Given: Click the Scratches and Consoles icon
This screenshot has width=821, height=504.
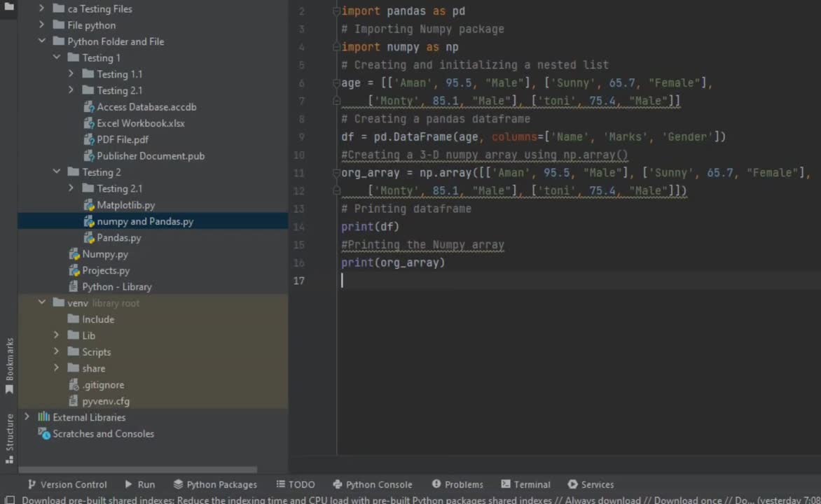Looking at the screenshot, I should tap(44, 433).
